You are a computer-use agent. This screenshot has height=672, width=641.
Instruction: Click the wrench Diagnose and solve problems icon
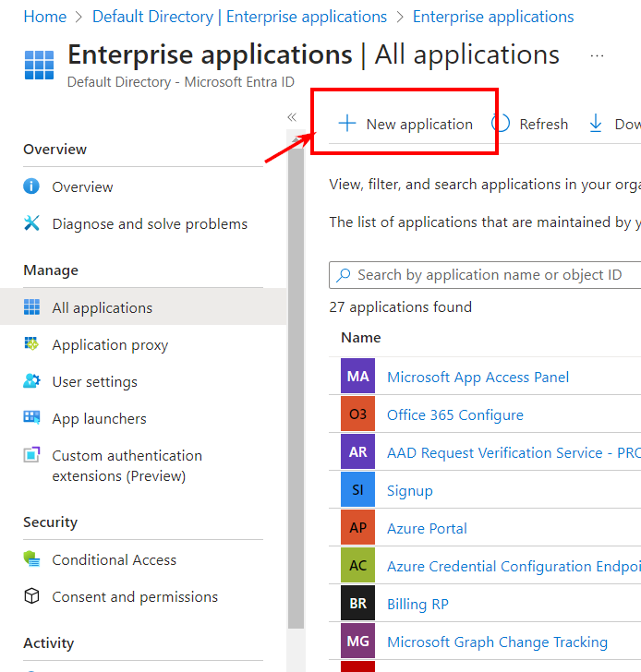pyautogui.click(x=31, y=223)
